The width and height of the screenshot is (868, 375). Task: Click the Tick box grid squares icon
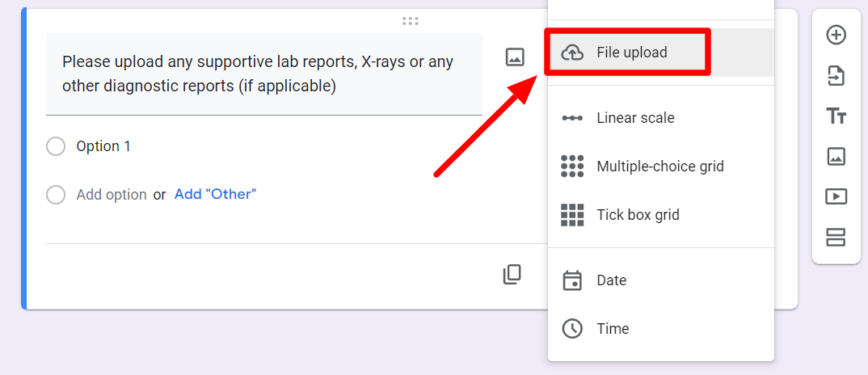click(572, 214)
